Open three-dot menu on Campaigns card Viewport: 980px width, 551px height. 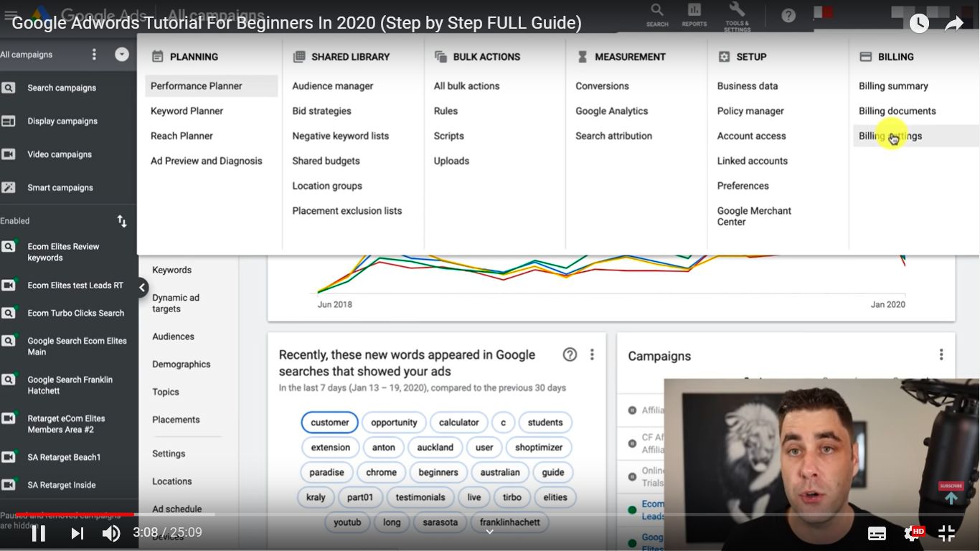[941, 354]
